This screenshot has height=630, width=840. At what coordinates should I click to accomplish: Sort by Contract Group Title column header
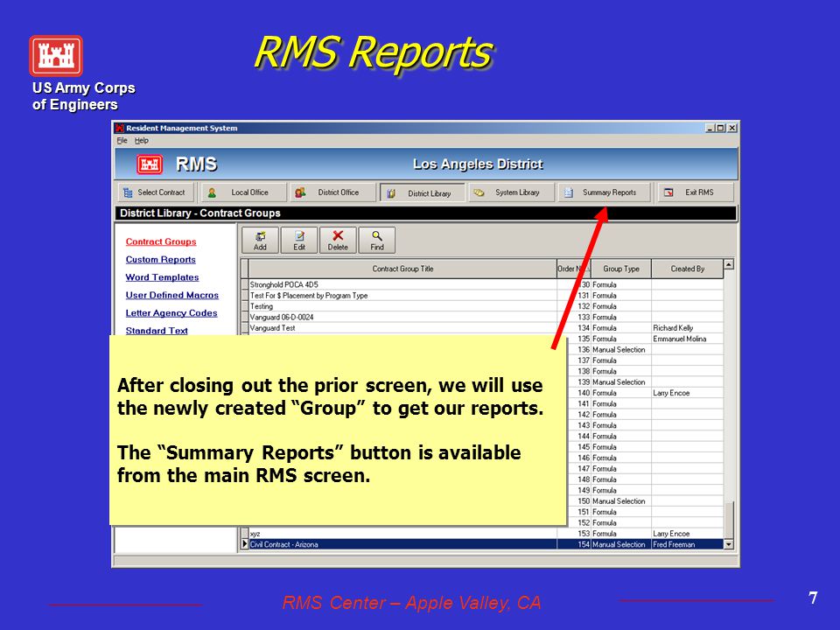click(402, 269)
